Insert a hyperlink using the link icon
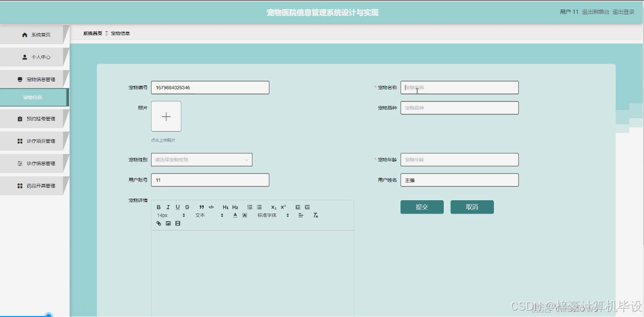Screen dimensions: 644x317 [159, 223]
